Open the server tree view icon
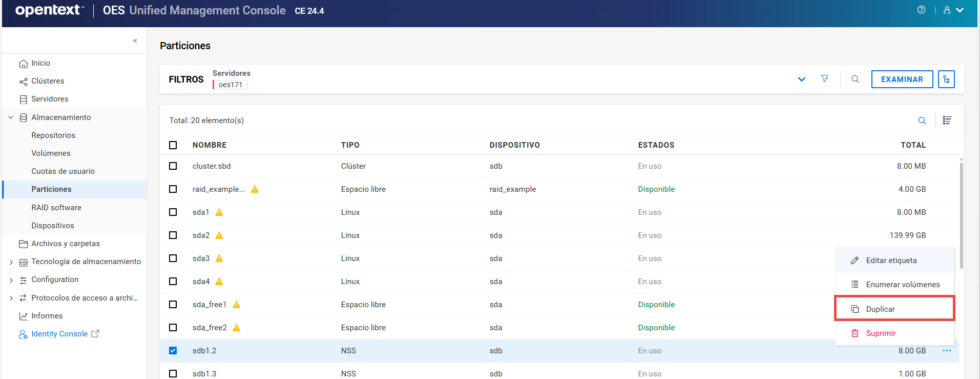This screenshot has height=379, width=980. pos(946,79)
